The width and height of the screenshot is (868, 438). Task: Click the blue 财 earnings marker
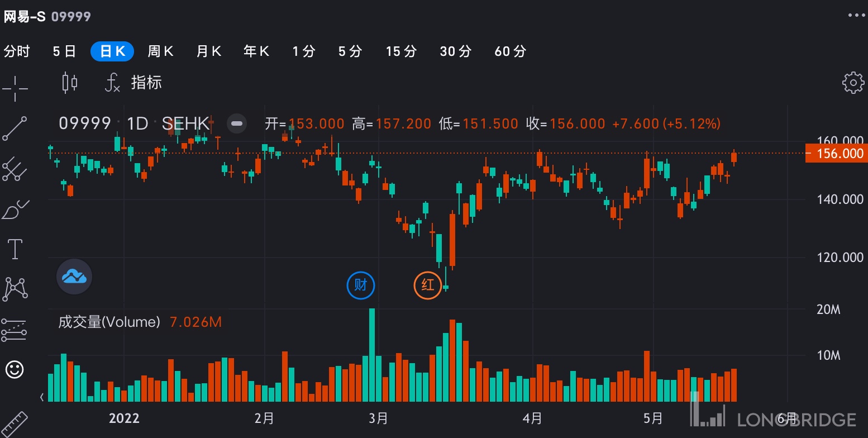(361, 285)
